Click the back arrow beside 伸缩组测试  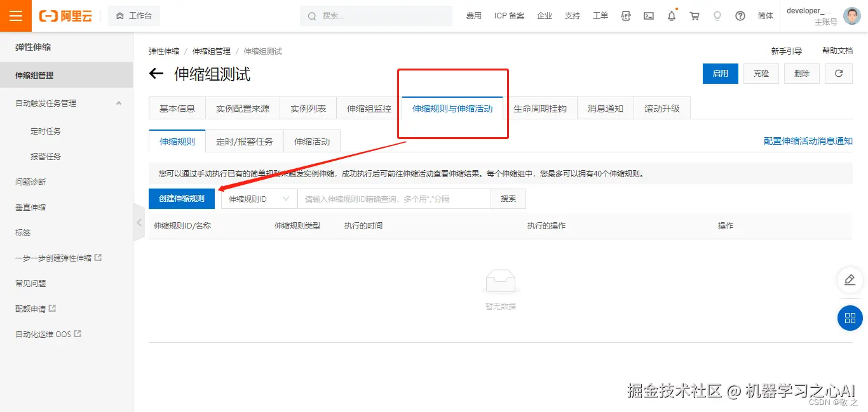[x=156, y=74]
